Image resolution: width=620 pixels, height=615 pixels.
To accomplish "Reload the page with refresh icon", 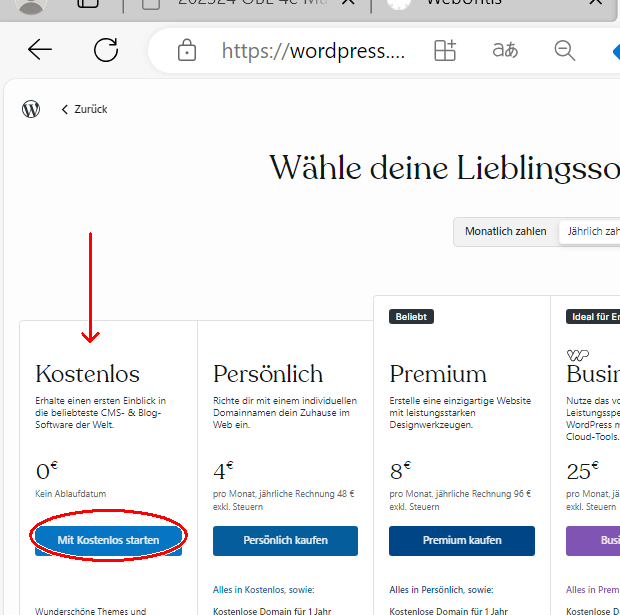I will click(106, 50).
